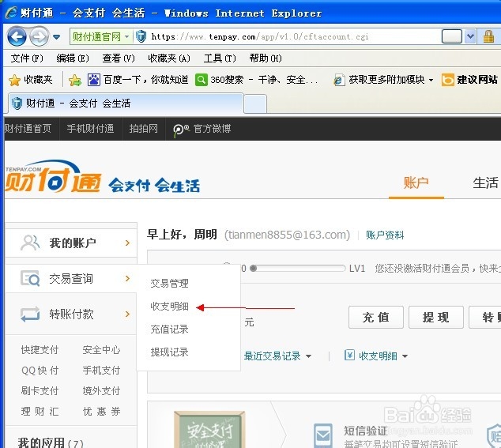The height and width of the screenshot is (448, 501).
Task: Open the 财付通官网 site identity dropdown
Action: tap(100, 37)
